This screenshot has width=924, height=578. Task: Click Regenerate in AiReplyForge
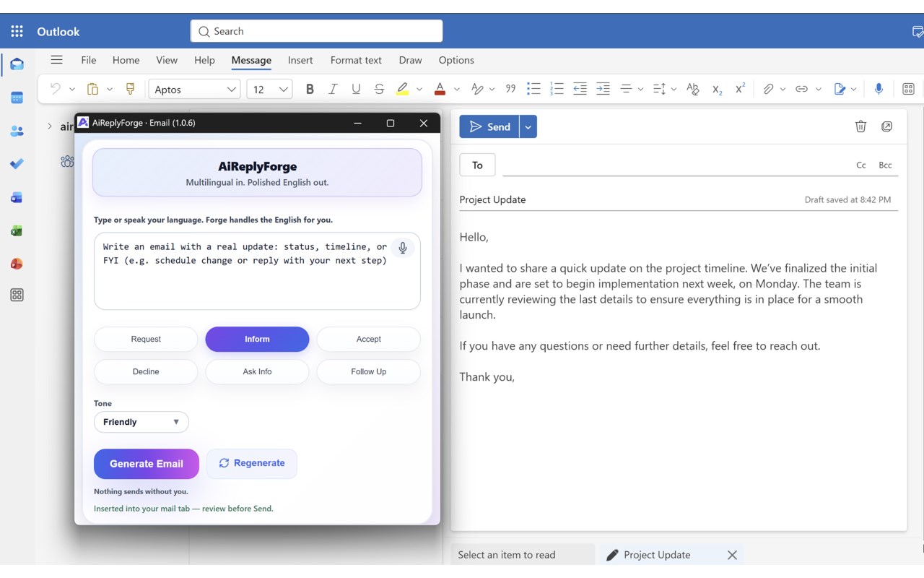(252, 463)
